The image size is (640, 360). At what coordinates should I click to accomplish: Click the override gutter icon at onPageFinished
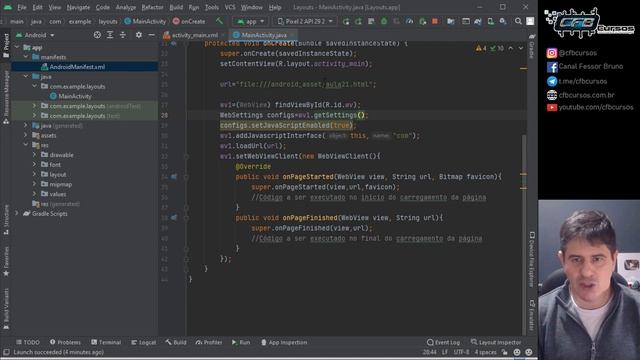click(x=174, y=218)
